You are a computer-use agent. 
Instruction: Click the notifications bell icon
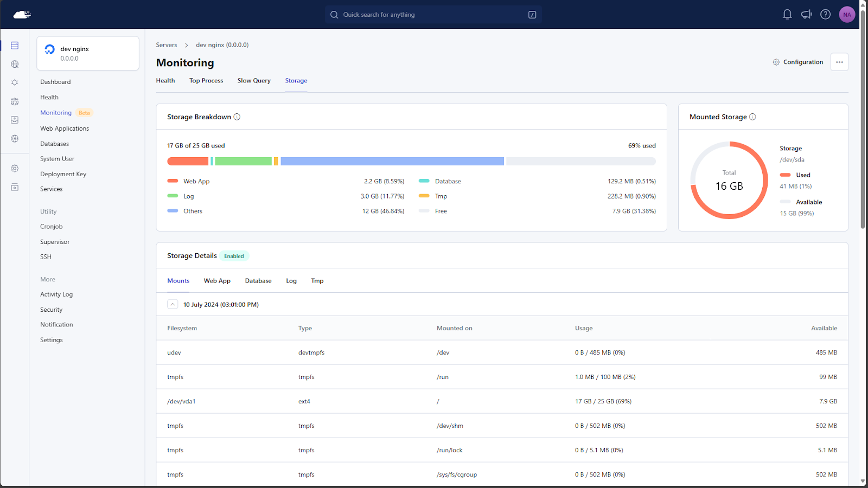point(787,15)
